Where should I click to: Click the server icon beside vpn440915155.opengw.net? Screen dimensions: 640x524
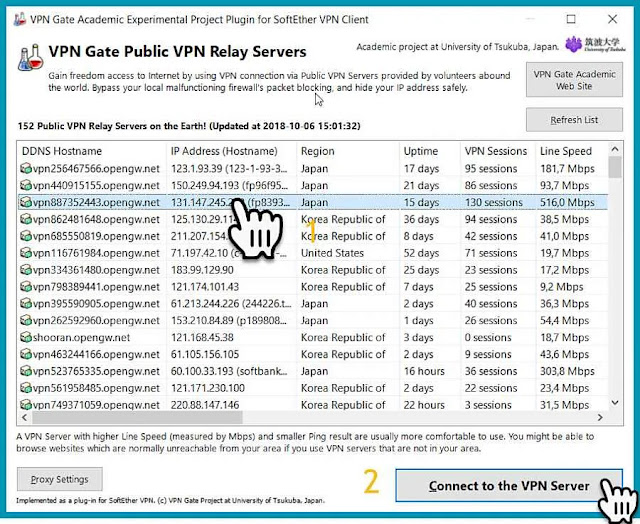[x=26, y=185]
